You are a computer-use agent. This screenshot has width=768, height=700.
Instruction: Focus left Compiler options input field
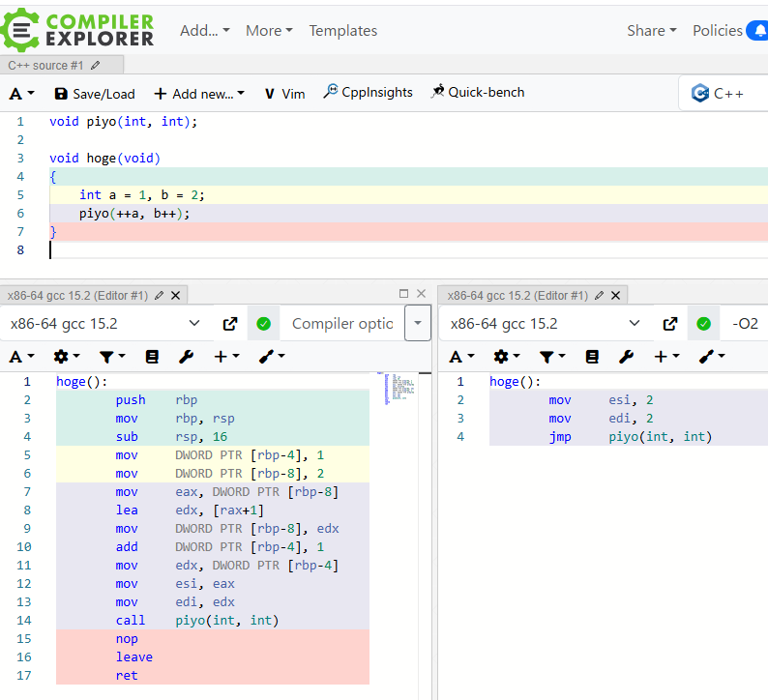click(x=342, y=324)
